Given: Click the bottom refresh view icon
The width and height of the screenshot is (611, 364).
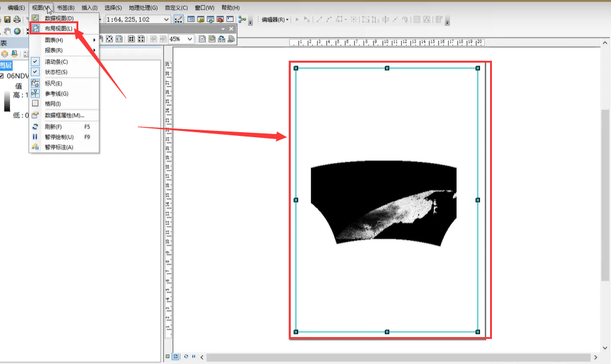Looking at the screenshot, I should [186, 356].
